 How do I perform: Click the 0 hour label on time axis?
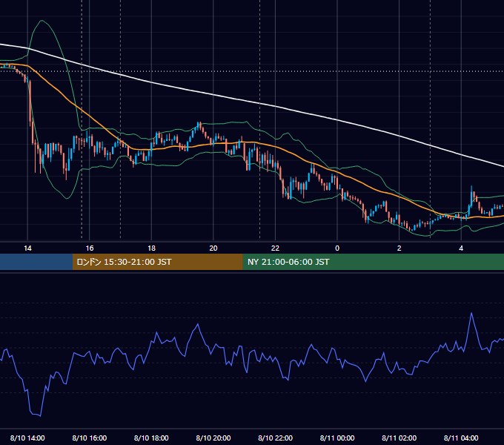(x=337, y=248)
